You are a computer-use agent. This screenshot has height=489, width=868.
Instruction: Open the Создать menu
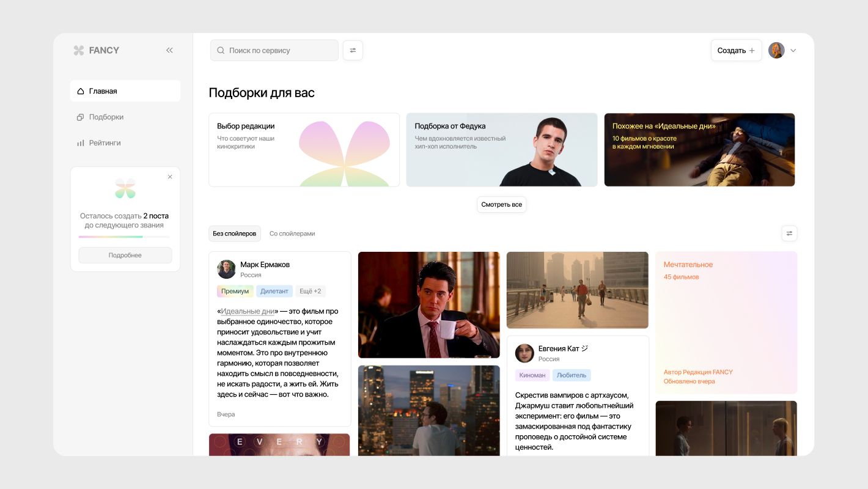coord(735,51)
